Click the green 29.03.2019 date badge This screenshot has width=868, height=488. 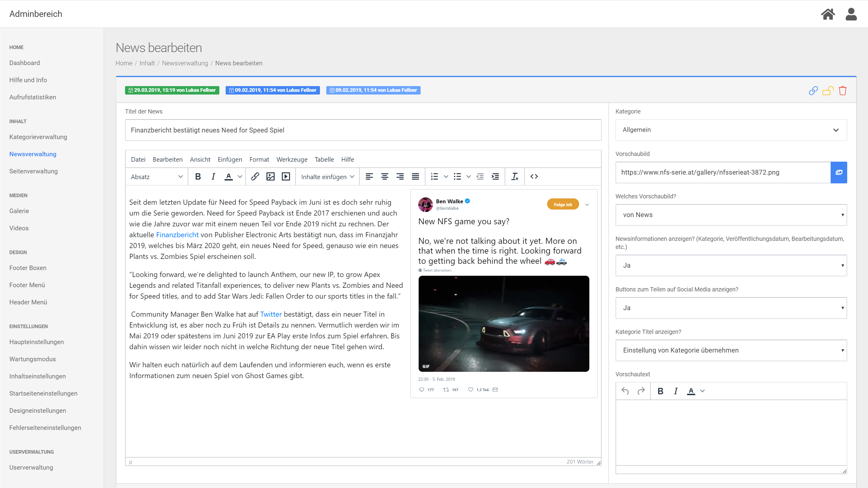pyautogui.click(x=172, y=90)
